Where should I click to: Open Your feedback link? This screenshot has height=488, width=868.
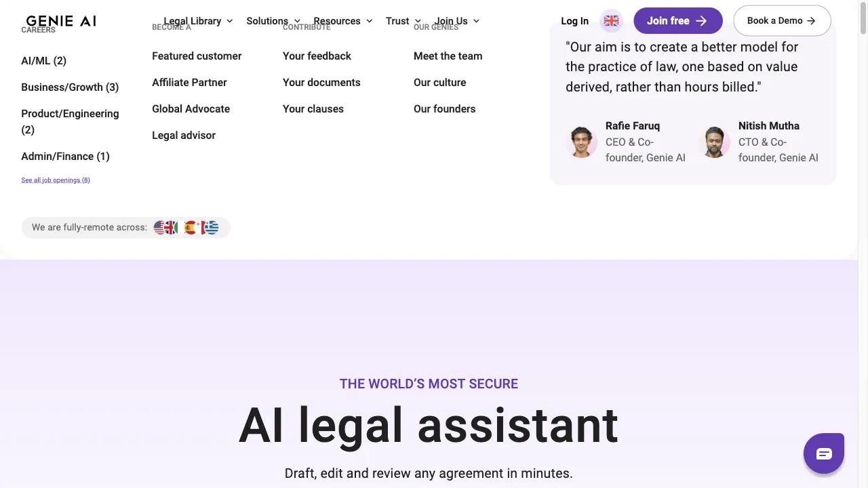[317, 56]
